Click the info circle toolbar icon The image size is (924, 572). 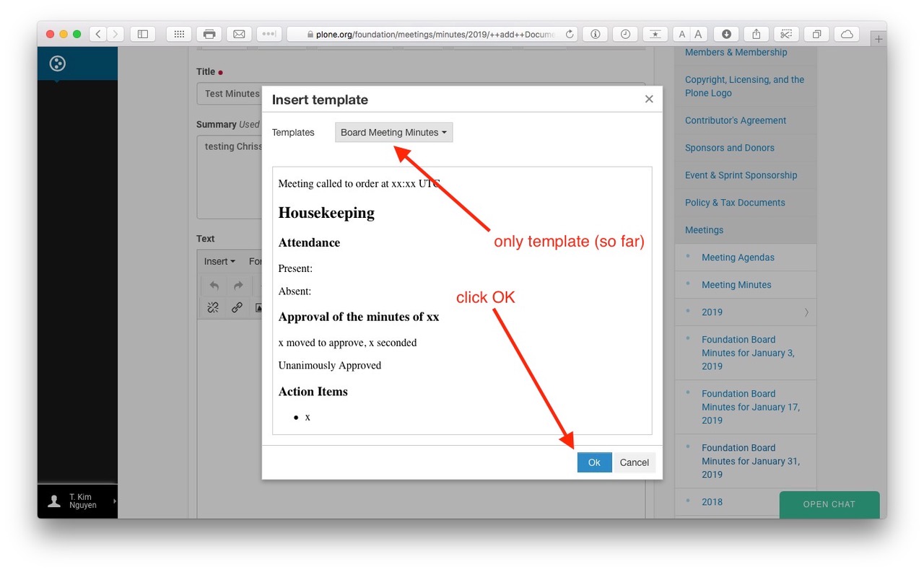(595, 34)
